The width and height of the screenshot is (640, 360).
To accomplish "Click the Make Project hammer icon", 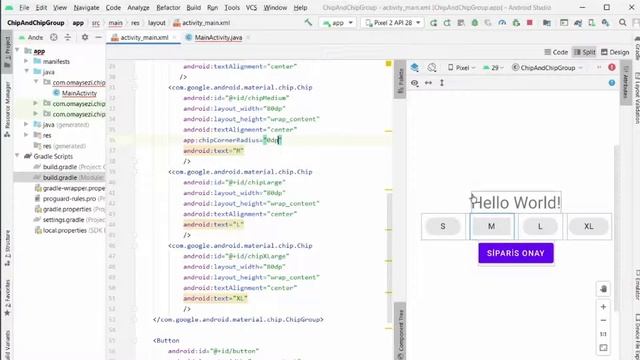I will pos(308,23).
